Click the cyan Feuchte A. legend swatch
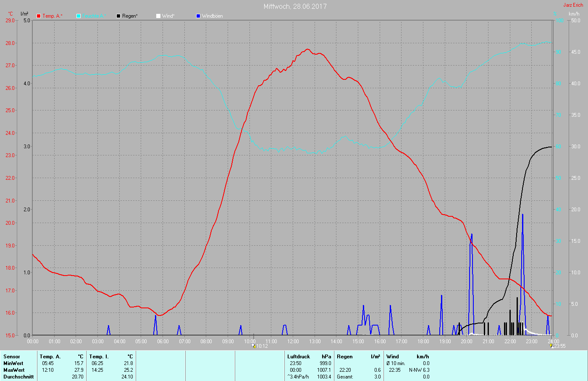The width and height of the screenshot is (588, 381). [x=79, y=16]
